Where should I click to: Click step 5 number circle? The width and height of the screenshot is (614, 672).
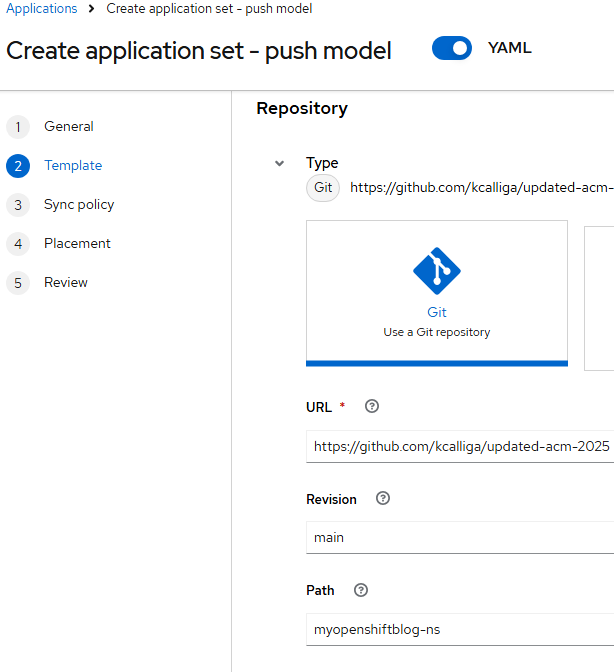[x=18, y=283]
